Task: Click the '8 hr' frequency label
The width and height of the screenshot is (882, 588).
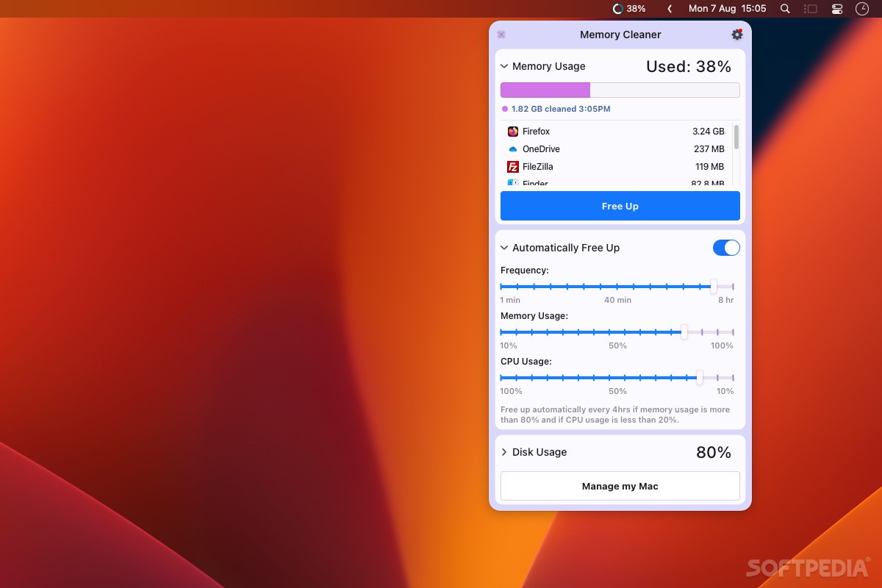Action: [725, 300]
